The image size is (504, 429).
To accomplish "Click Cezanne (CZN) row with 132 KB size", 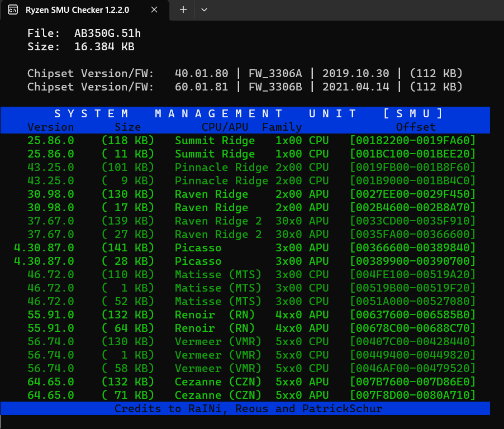I will pyautogui.click(x=245, y=382).
